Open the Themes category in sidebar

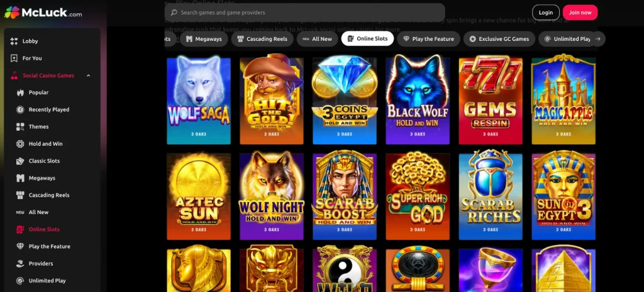coord(38,127)
